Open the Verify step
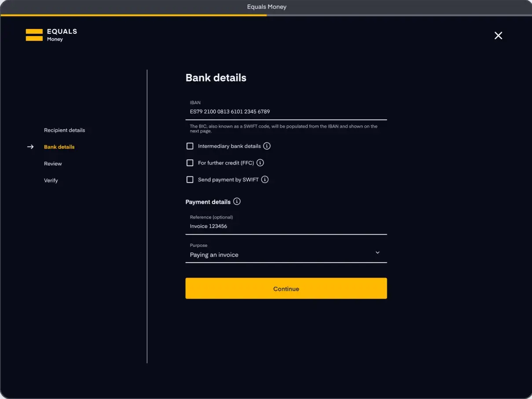Viewport: 532px width, 399px height. [x=51, y=180]
